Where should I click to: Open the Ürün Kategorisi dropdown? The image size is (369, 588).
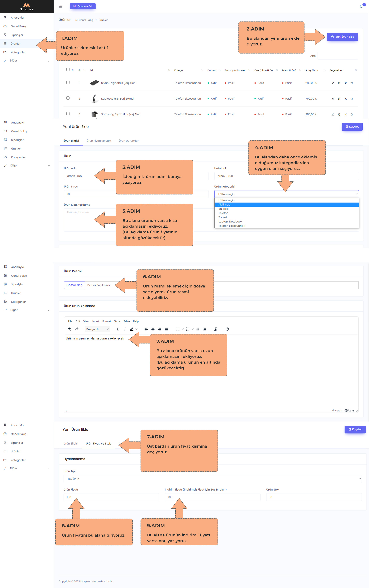tap(286, 194)
